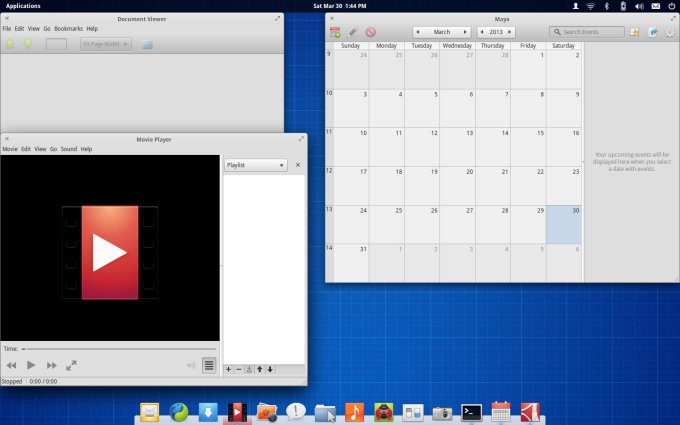Click the play button in Movie Player

[x=31, y=365]
